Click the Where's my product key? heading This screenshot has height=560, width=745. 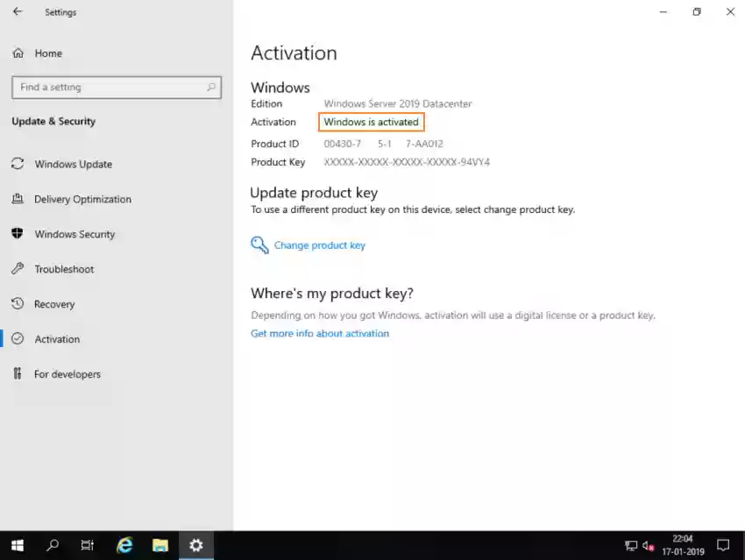[x=332, y=293]
